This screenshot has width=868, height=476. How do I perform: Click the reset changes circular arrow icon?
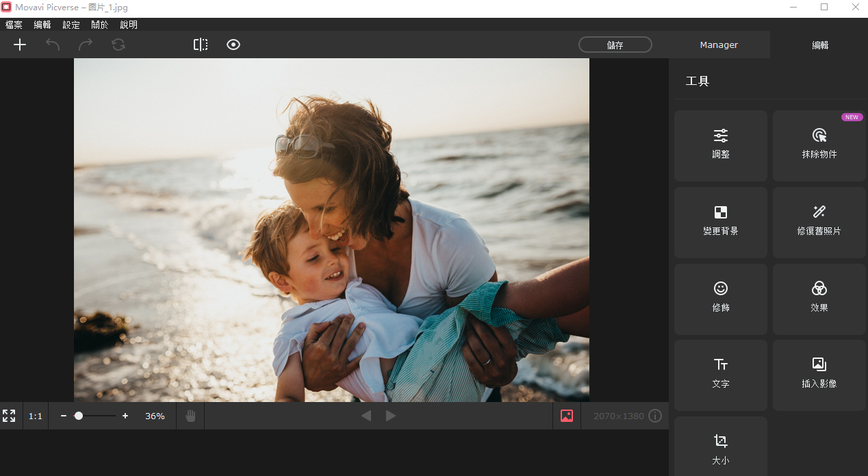(x=118, y=45)
